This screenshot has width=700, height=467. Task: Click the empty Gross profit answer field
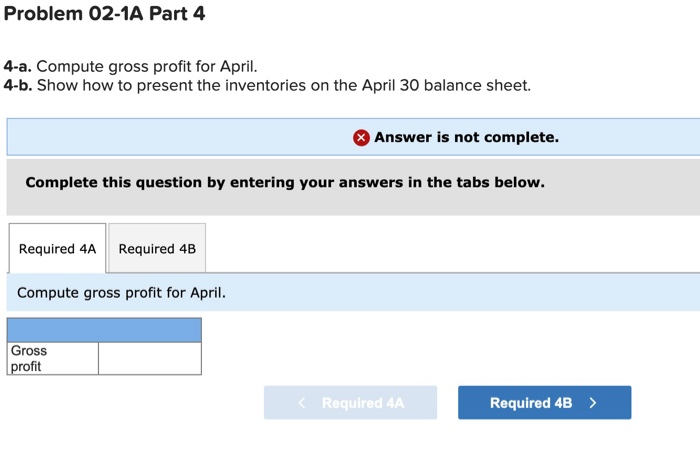(150, 359)
